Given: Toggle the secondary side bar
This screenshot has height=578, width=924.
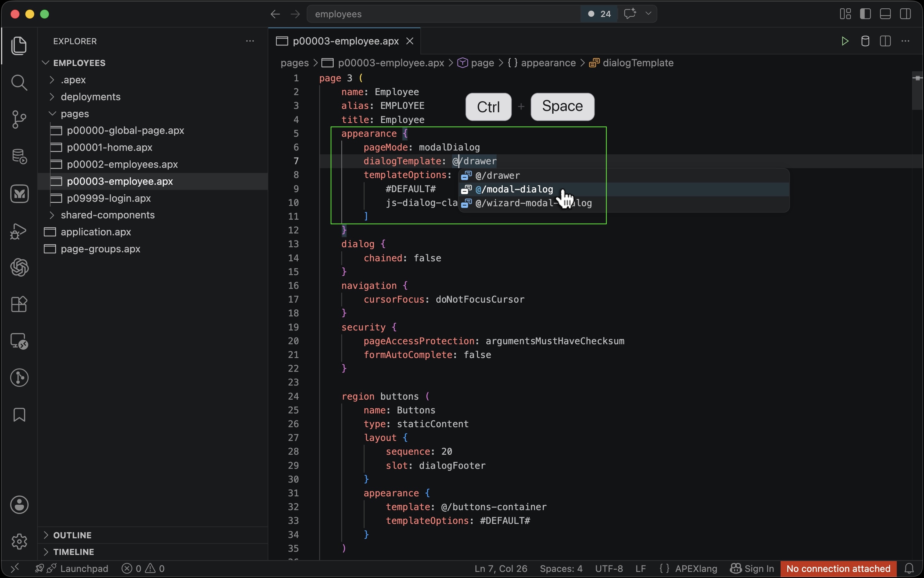Looking at the screenshot, I should click(x=905, y=14).
